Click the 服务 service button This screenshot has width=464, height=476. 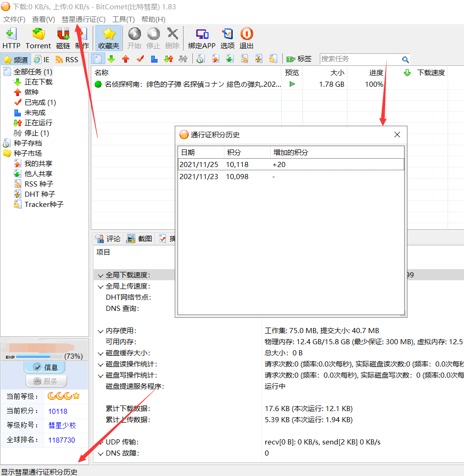(46, 381)
